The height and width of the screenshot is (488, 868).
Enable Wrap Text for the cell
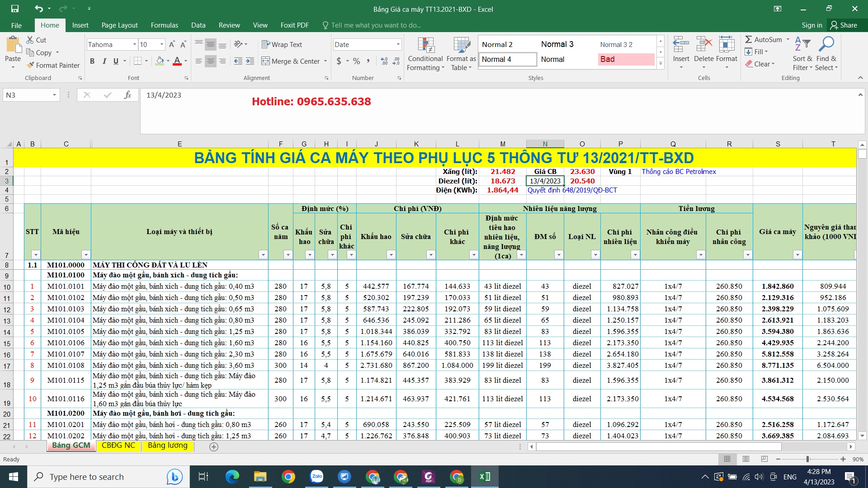pyautogui.click(x=283, y=44)
